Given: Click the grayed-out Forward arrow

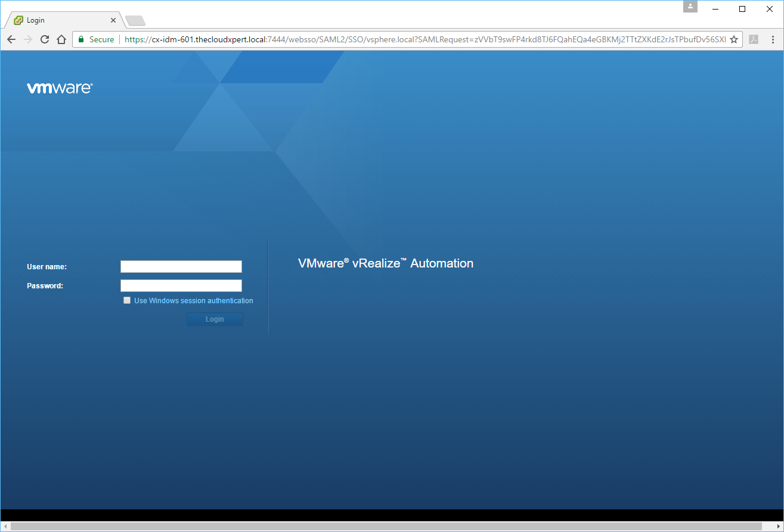Looking at the screenshot, I should [x=27, y=39].
